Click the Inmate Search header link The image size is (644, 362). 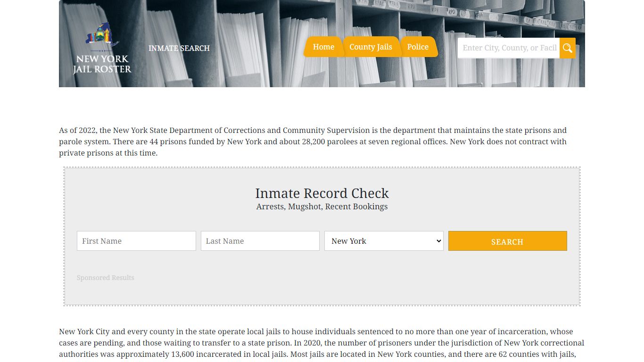point(179,48)
